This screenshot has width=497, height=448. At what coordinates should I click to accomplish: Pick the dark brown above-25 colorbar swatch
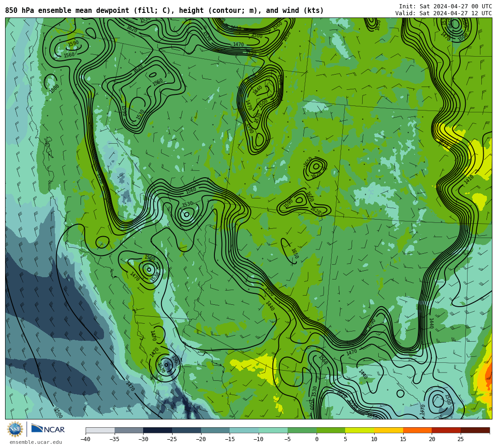pos(475,430)
